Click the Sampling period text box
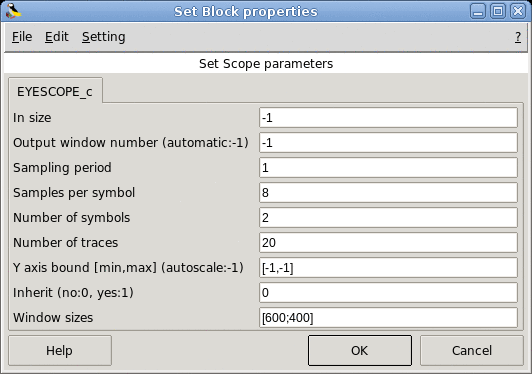Screen dimensions: 532x374 [x=388, y=168]
